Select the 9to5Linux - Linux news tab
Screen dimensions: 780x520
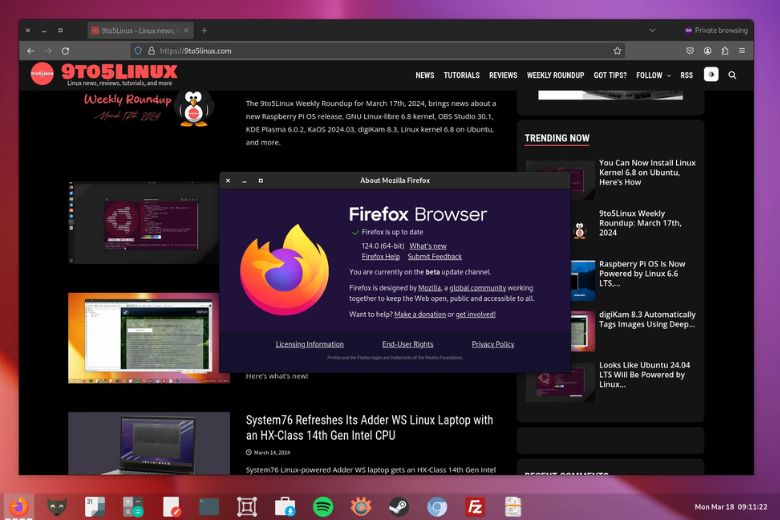[141, 30]
